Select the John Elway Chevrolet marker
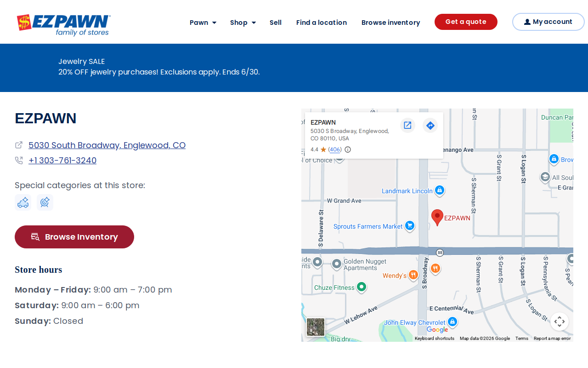The width and height of the screenshot is (588, 368). [452, 322]
